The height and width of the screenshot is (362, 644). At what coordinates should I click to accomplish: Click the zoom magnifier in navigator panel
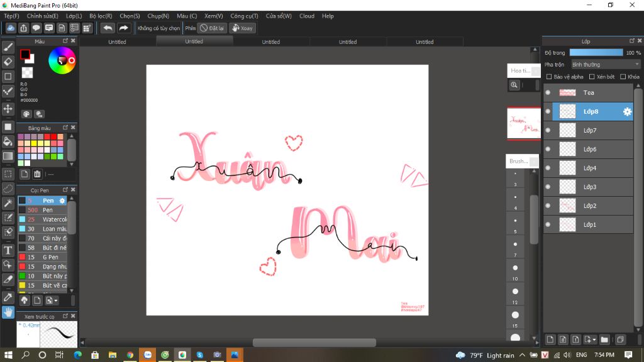pos(514,85)
